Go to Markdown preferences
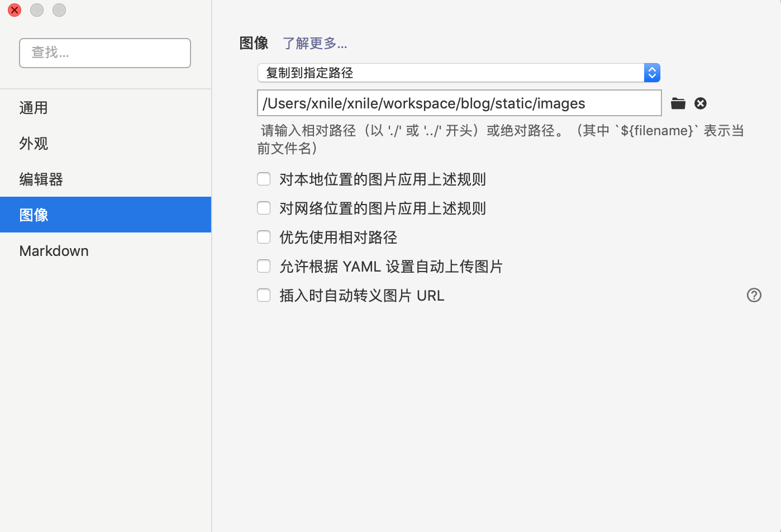781x532 pixels. pyautogui.click(x=54, y=251)
